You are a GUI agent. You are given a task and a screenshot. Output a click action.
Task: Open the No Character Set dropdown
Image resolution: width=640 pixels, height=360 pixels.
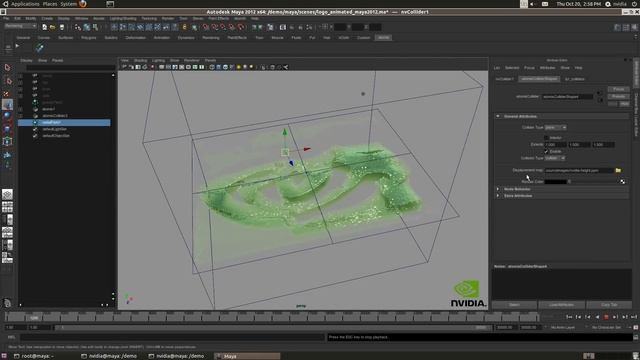point(606,327)
